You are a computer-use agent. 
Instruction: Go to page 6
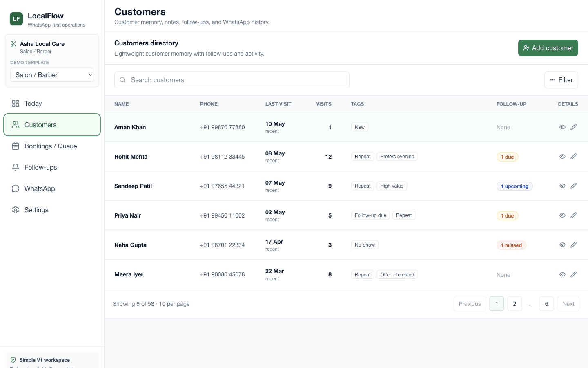(546, 304)
